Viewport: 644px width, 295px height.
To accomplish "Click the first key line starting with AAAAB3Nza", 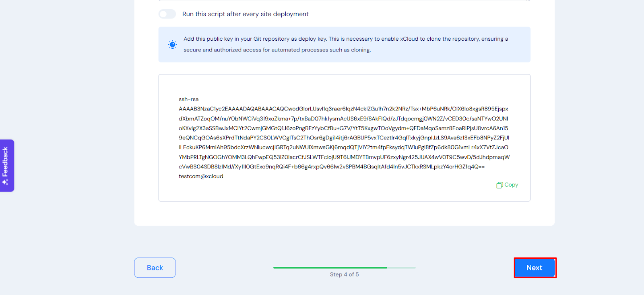I will 343,109.
